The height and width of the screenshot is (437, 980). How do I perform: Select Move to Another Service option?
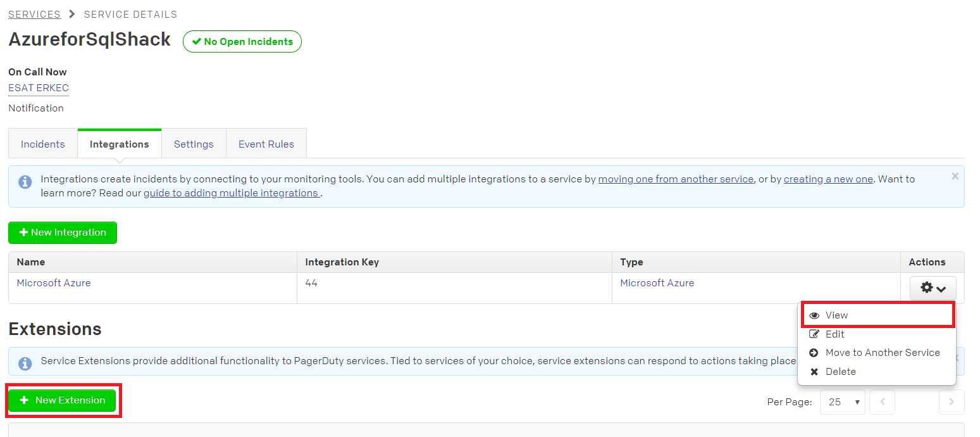882,352
